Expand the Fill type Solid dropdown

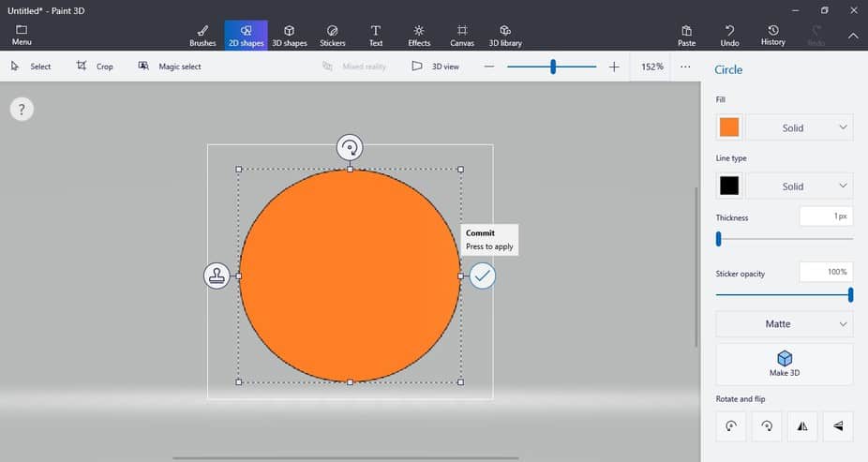coord(799,127)
